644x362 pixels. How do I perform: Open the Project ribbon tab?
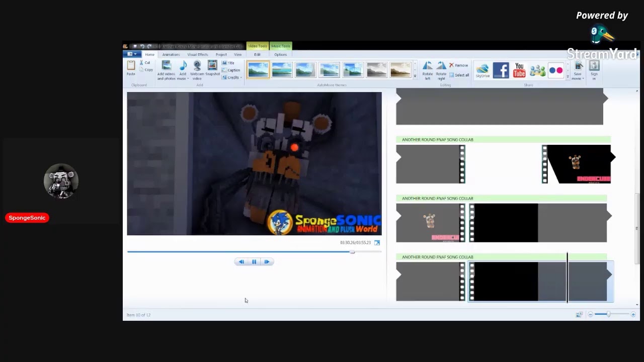[221, 54]
